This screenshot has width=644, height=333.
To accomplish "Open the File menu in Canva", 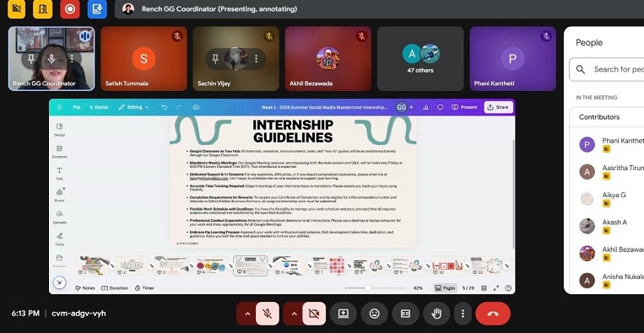I will pyautogui.click(x=77, y=107).
